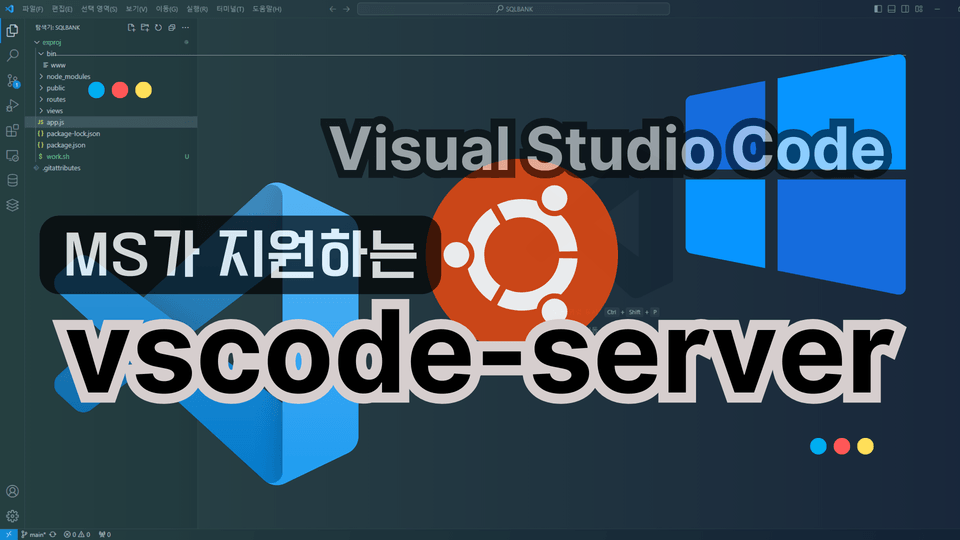Image resolution: width=960 pixels, height=540 pixels.
Task: Synchronize changes icon in status bar
Action: click(53, 534)
